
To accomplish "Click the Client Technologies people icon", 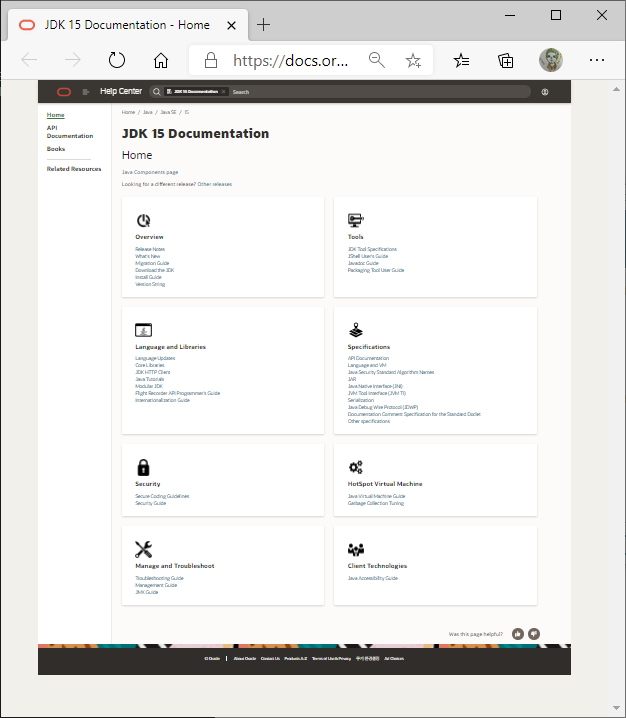I will [356, 549].
